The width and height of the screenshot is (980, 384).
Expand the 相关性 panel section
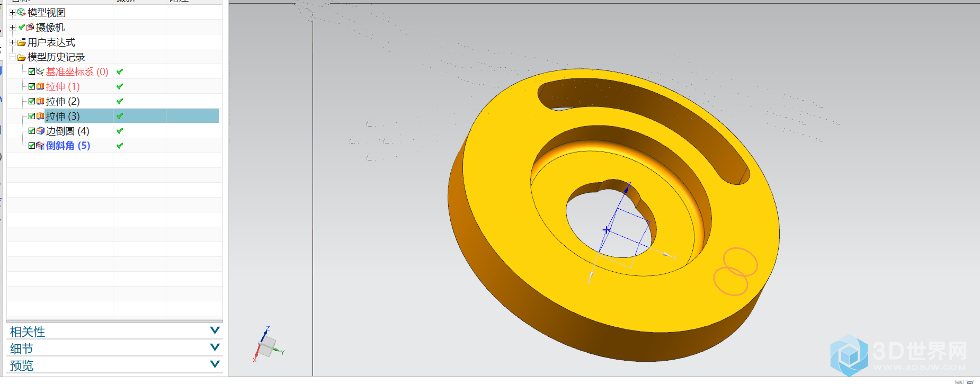click(x=215, y=331)
